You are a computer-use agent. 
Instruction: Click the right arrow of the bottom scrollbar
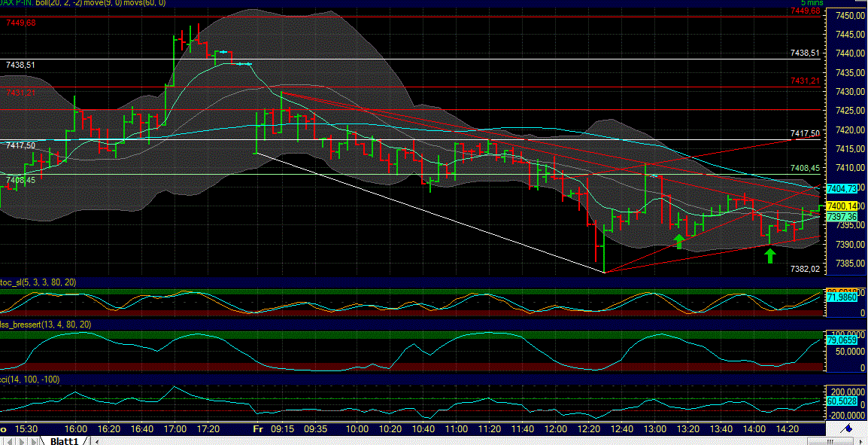point(861,441)
